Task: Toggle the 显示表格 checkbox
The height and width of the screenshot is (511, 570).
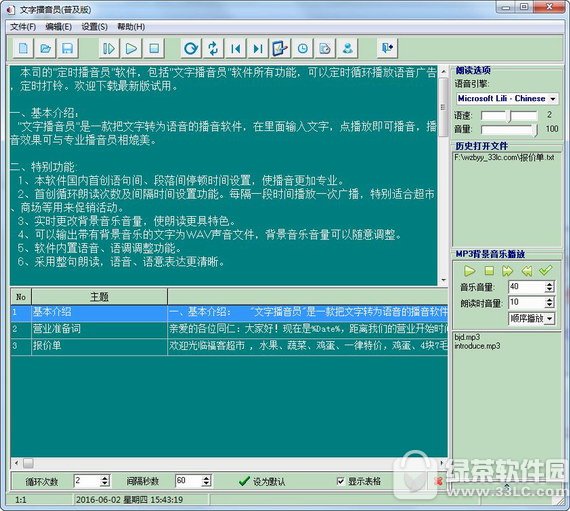Action: pyautogui.click(x=340, y=481)
